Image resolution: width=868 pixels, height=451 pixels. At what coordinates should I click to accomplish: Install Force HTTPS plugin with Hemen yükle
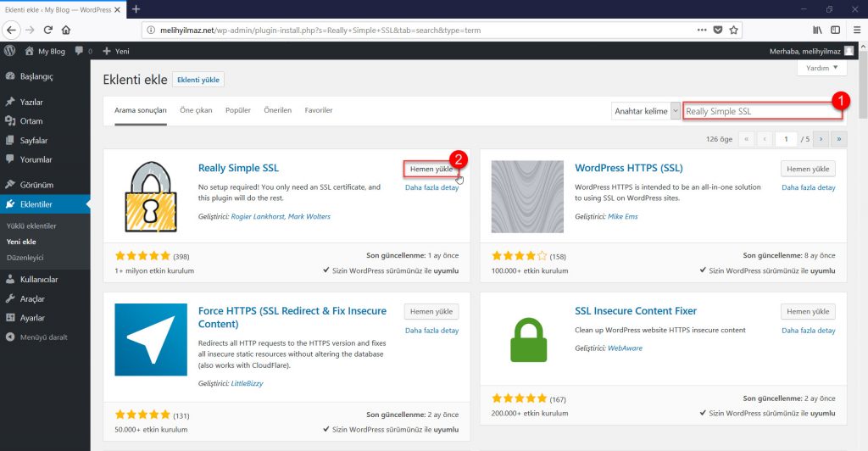point(431,312)
